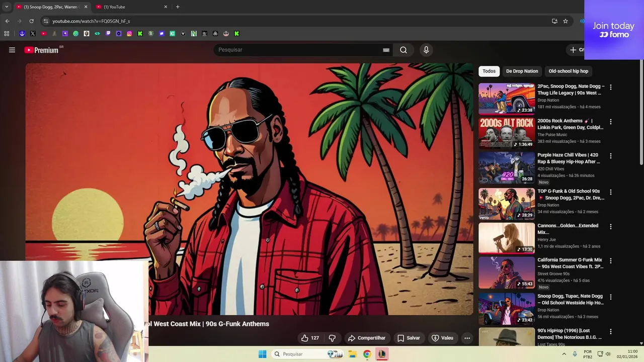
Task: Open League of Legends taskbar app
Action: click(382, 354)
